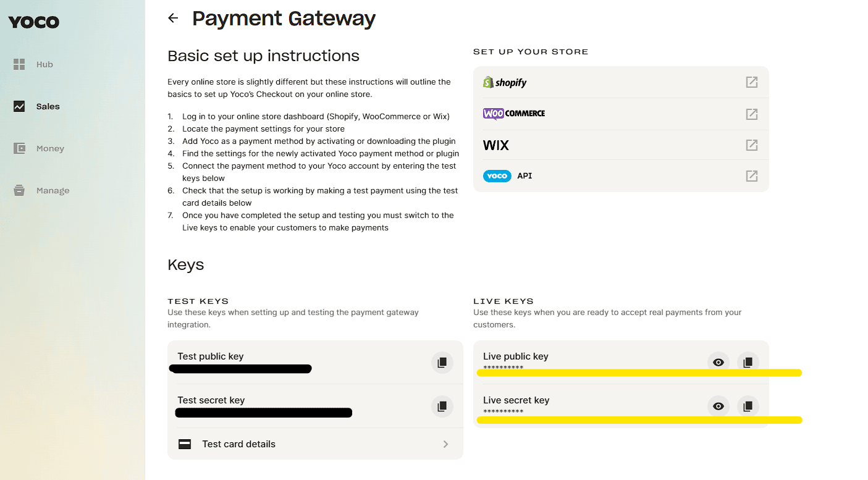Click the Shopify logo row

pyautogui.click(x=505, y=82)
